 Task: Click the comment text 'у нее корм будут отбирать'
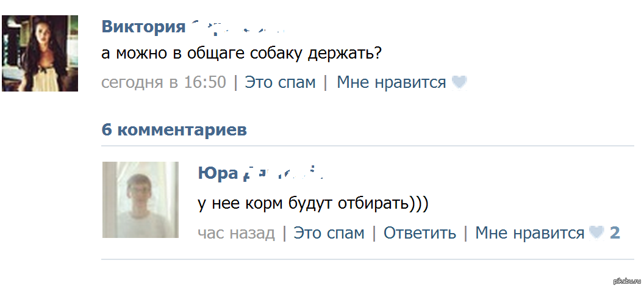[313, 203]
